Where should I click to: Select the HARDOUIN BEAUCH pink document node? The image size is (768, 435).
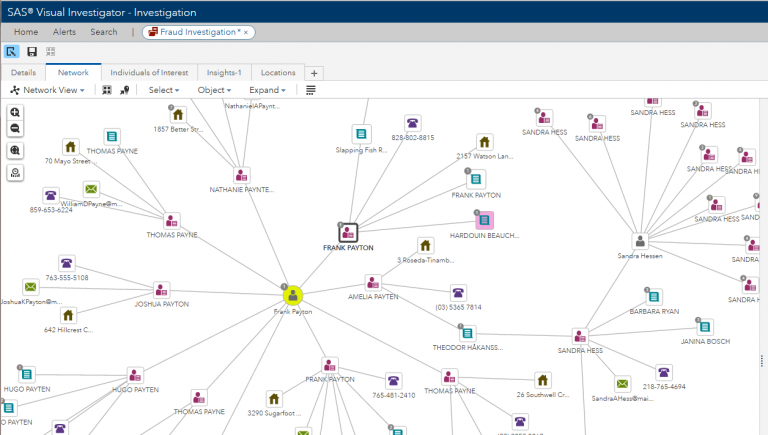point(484,219)
